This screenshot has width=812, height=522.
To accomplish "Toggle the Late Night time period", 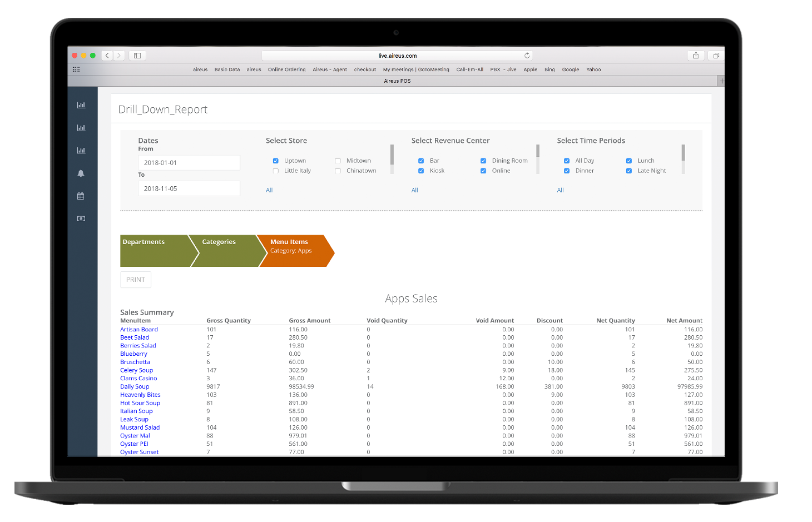I will (629, 171).
